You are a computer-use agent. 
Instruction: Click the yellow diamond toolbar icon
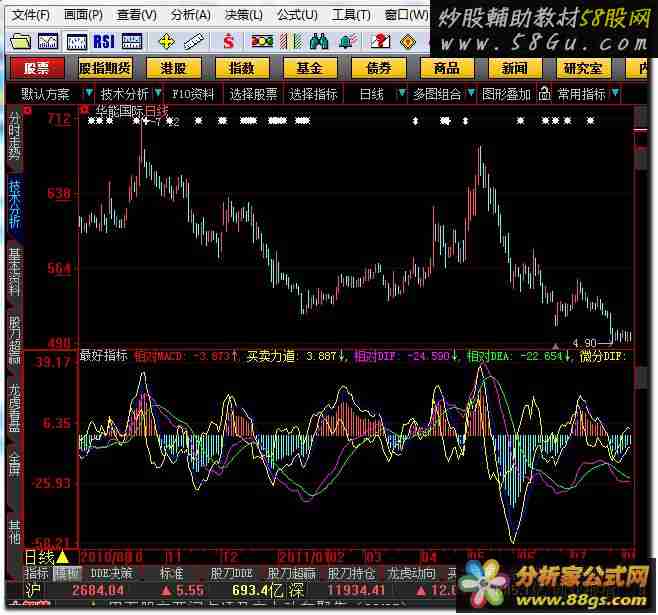(408, 41)
